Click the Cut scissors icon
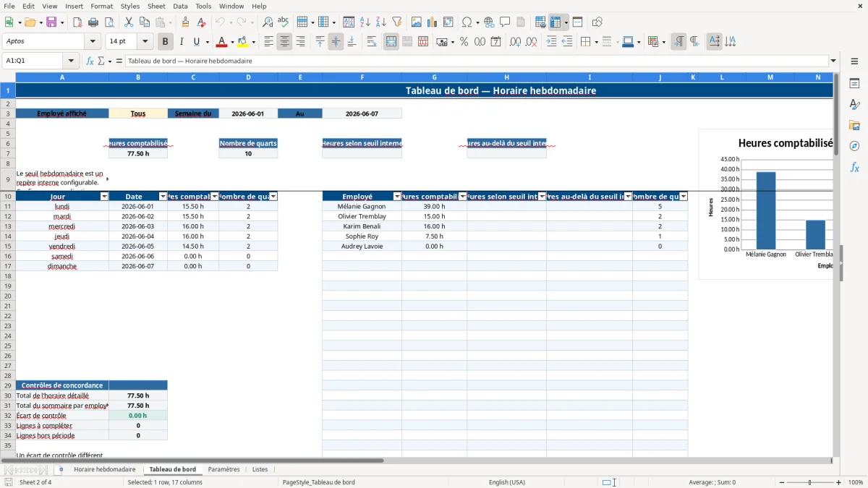The height and width of the screenshot is (488, 868). [128, 22]
